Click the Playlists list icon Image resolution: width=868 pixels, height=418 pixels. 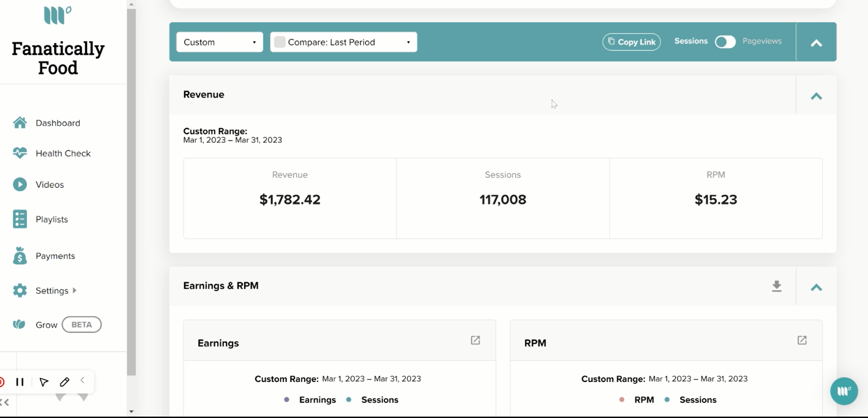click(20, 219)
